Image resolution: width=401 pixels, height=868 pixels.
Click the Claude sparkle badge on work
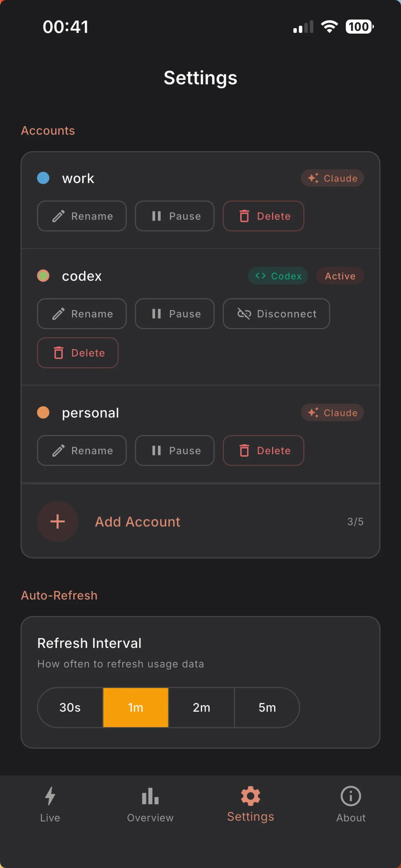click(332, 178)
